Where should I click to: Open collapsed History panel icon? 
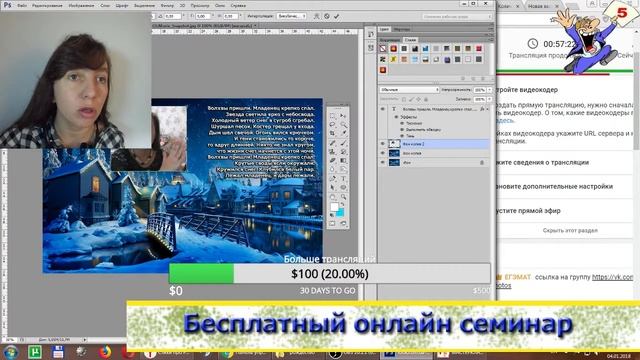point(371,35)
